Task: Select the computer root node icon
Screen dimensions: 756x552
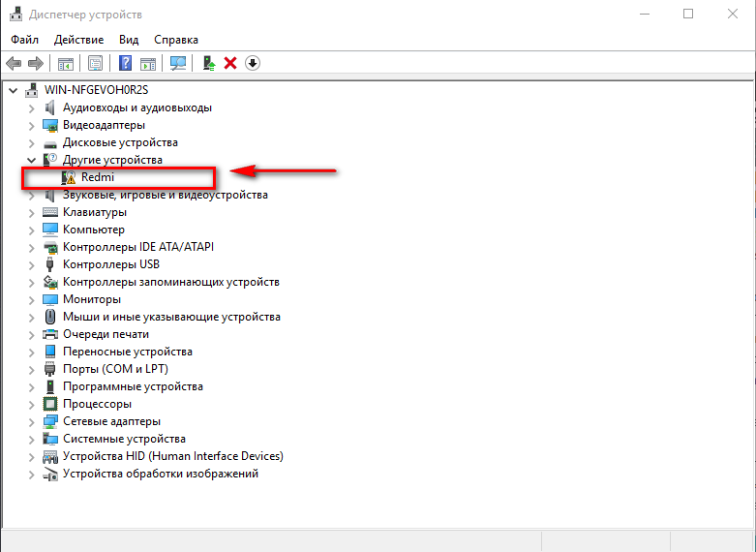Action: [32, 90]
